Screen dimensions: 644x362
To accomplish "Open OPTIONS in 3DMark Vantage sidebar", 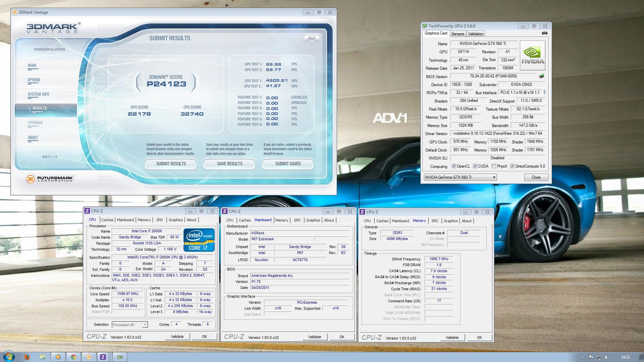I will point(34,80).
